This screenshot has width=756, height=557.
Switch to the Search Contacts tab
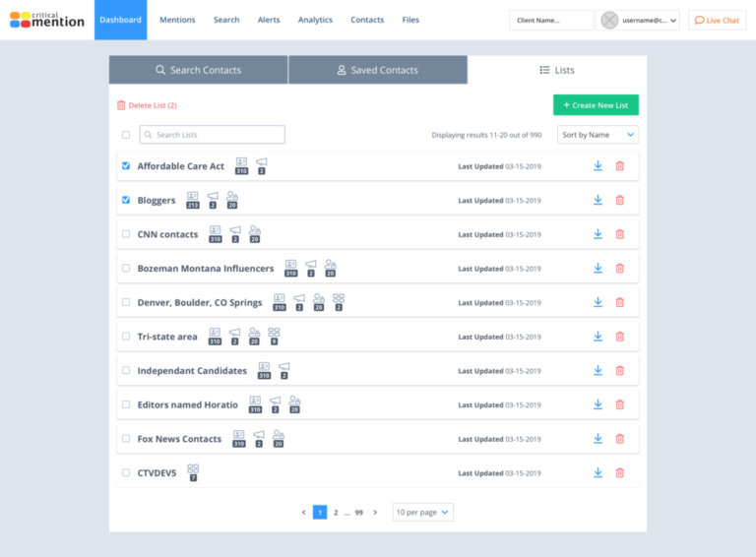198,70
